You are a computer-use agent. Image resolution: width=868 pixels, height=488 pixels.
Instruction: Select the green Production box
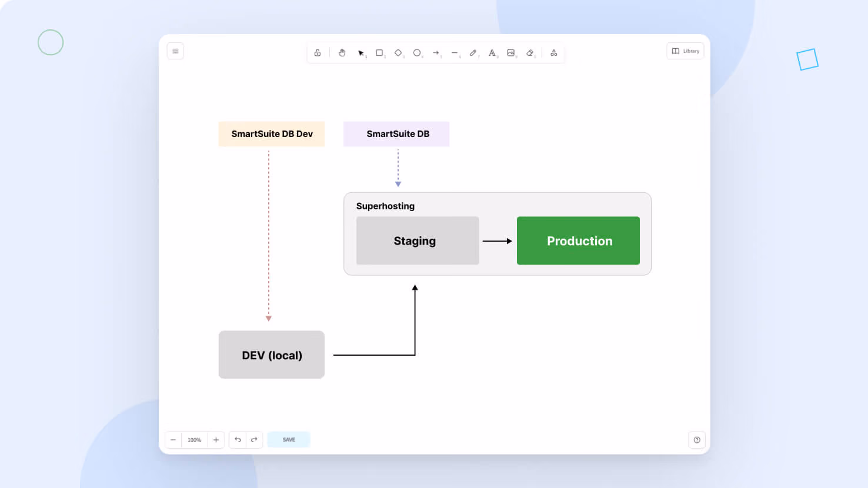coord(578,240)
